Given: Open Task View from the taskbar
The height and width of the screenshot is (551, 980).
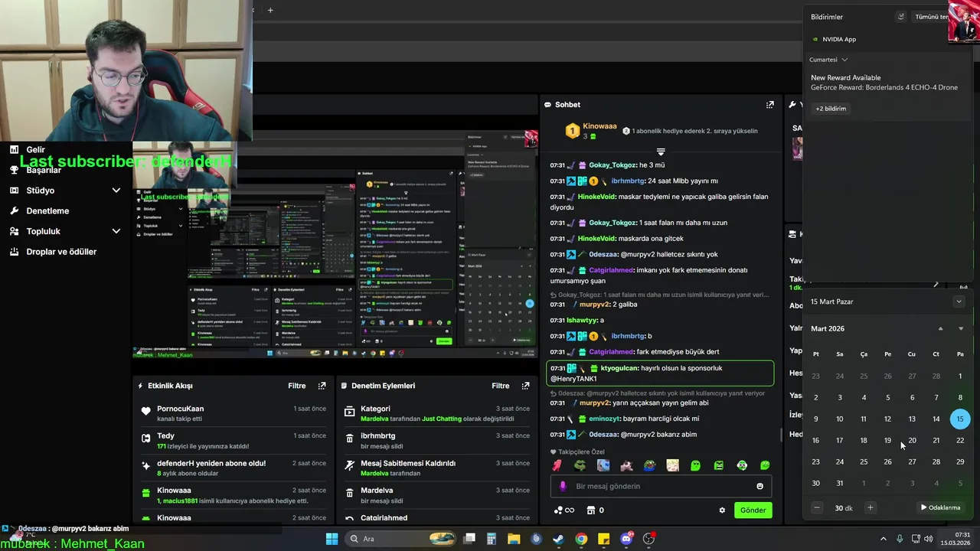Looking at the screenshot, I should (x=469, y=539).
